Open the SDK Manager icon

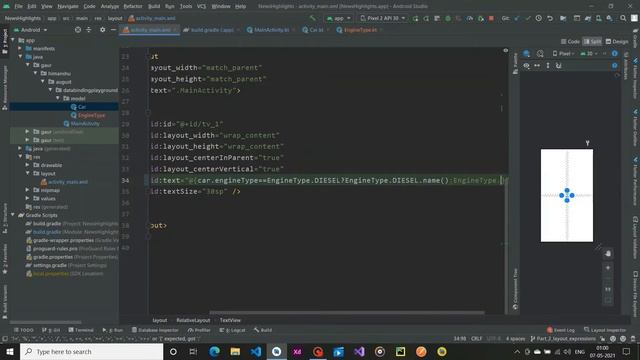(609, 18)
